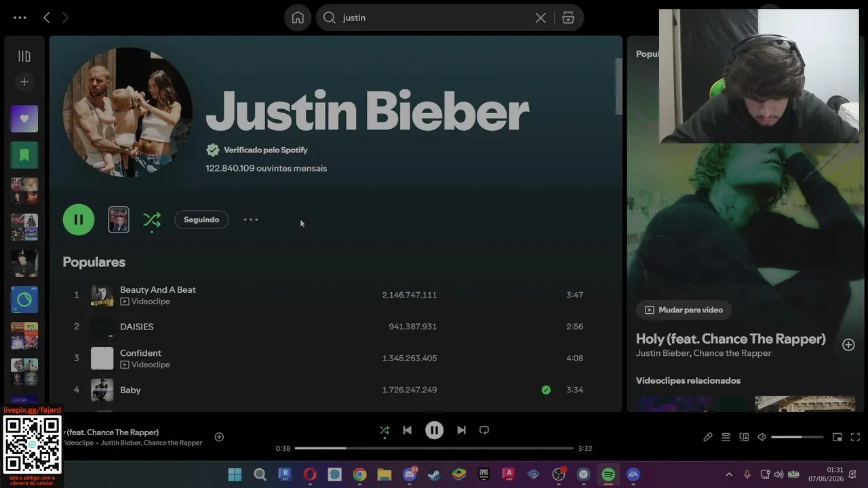
Task: Pause playback in the player bar
Action: [434, 430]
